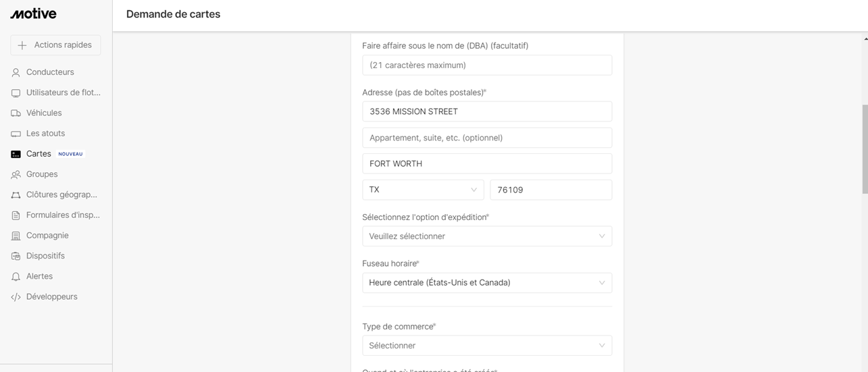Open Formulaires d'inspection menu item
868x372 pixels.
(63, 215)
